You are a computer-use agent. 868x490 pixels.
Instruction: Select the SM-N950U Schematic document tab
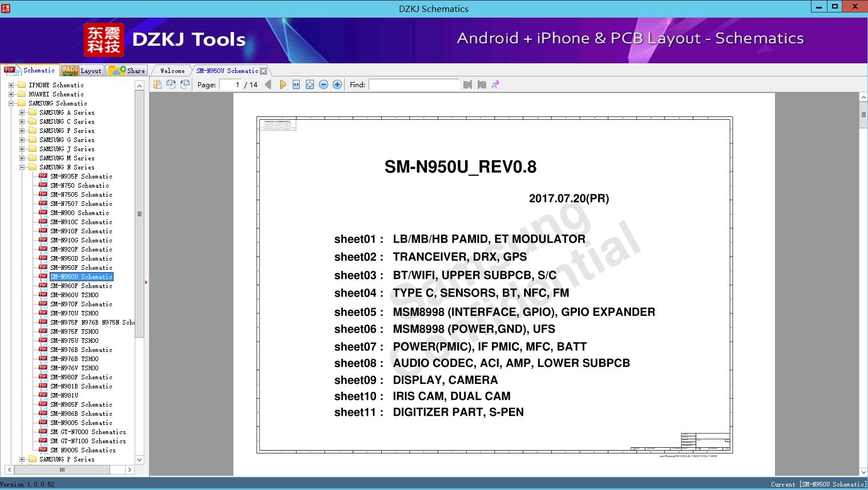(x=227, y=71)
